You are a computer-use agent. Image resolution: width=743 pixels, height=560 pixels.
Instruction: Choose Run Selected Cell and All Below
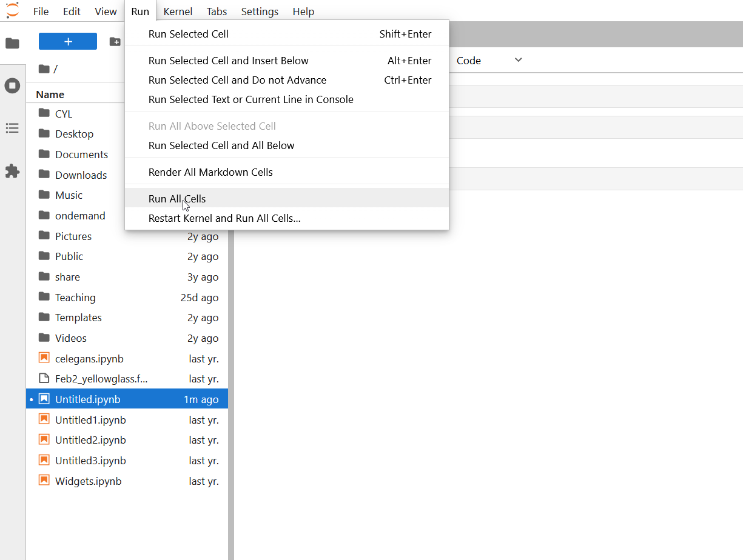[287, 145]
